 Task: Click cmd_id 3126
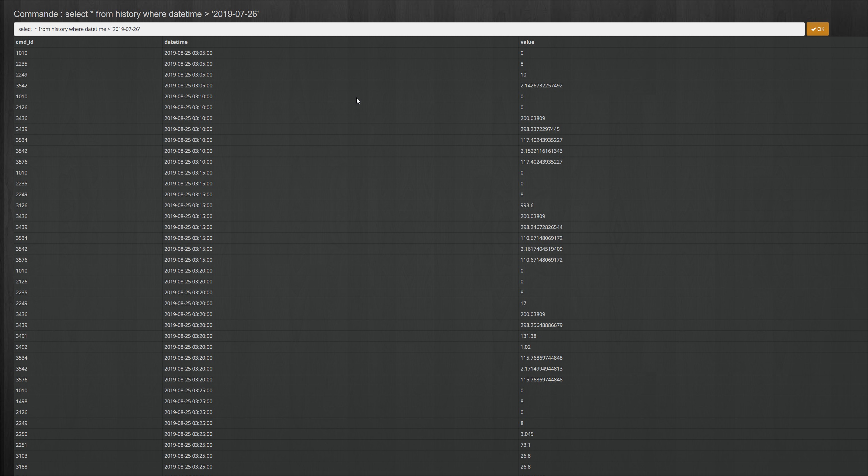(21, 205)
